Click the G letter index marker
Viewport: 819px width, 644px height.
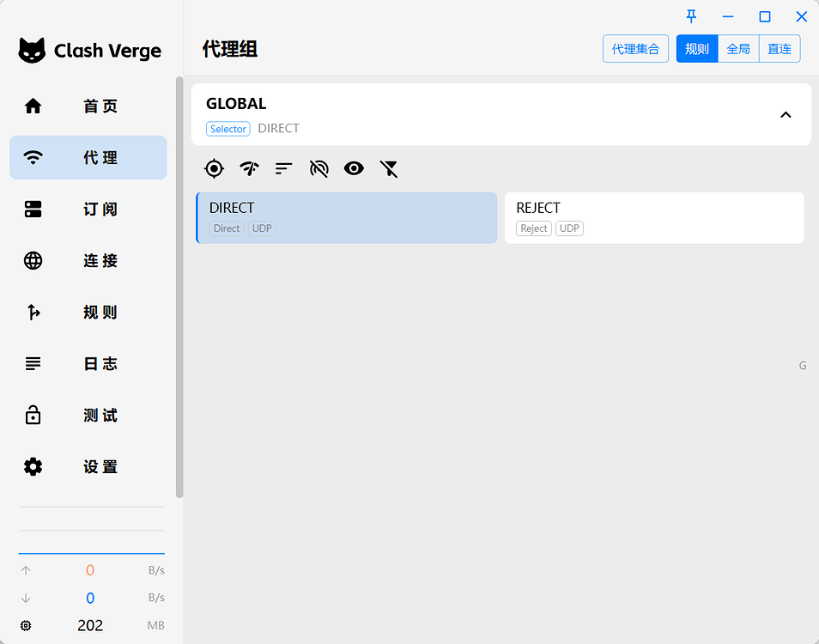[803, 366]
